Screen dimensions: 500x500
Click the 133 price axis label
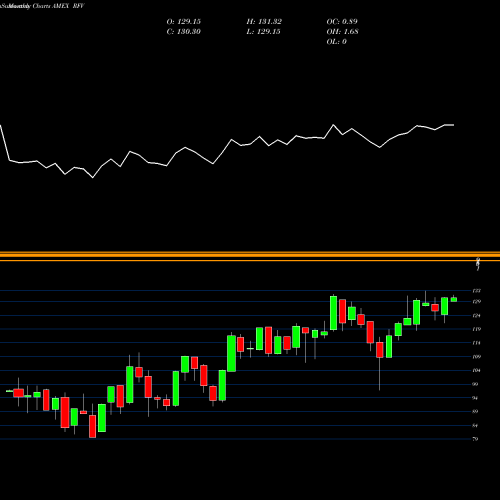(477, 291)
